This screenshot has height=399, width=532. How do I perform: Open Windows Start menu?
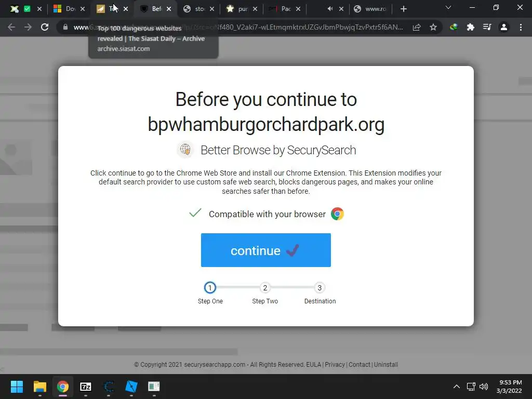[17, 387]
